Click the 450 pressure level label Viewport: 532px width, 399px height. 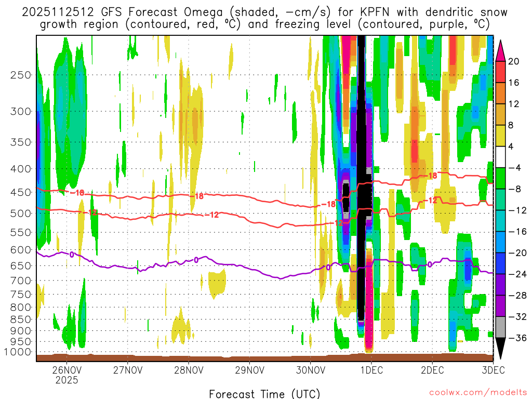click(21, 192)
